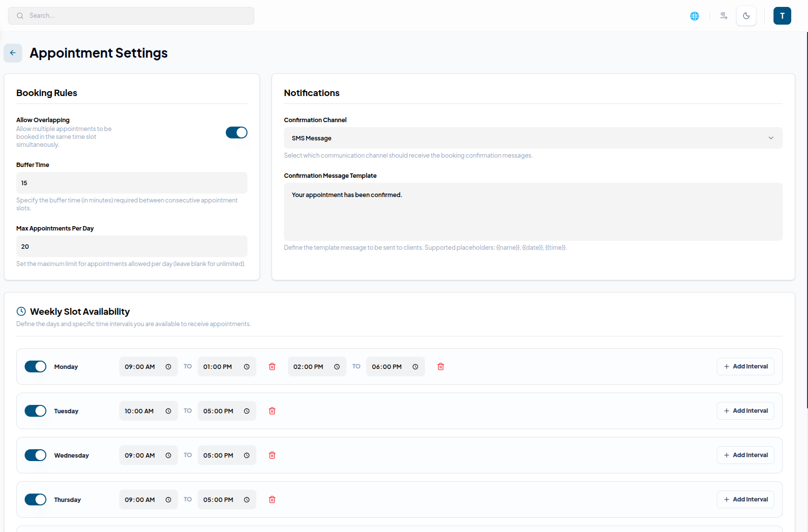Open clock picker for Wednesday 09:00 AM
The image size is (808, 532).
click(x=168, y=456)
